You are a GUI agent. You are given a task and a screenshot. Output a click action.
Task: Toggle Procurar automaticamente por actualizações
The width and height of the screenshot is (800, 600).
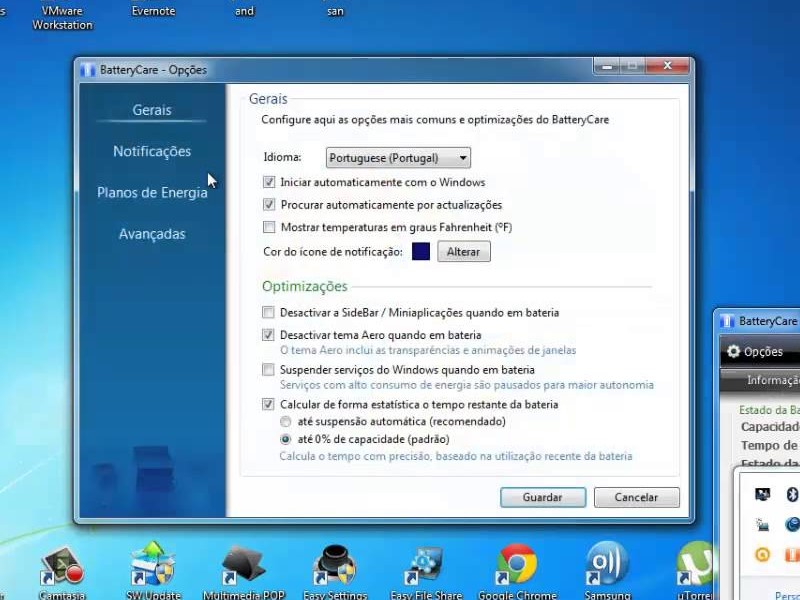click(269, 205)
